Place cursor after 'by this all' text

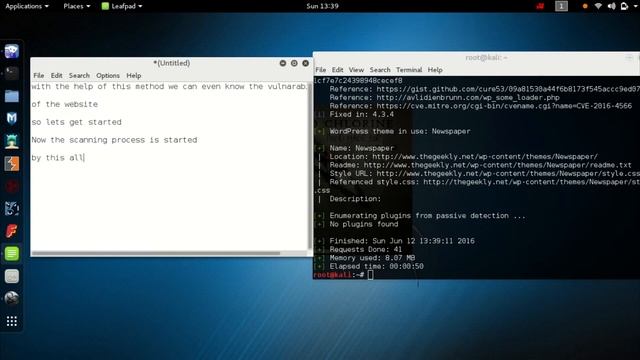point(84,158)
